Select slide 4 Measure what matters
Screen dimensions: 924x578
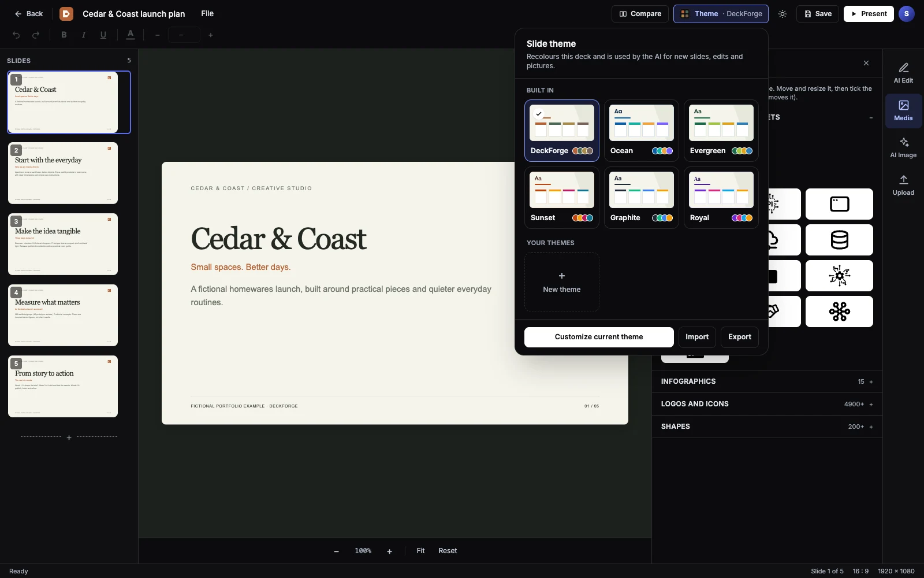coord(63,316)
